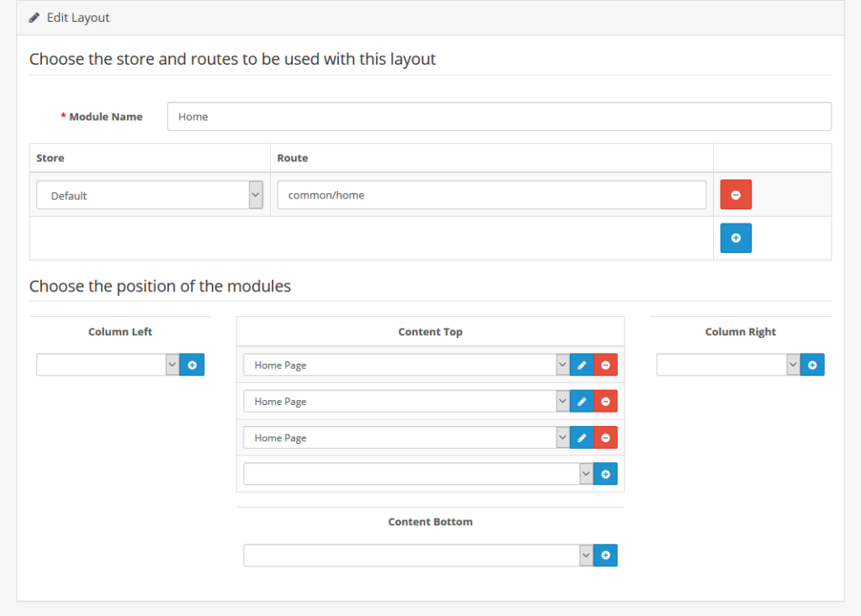Remove the second Home Page module
The image size is (861, 616).
(605, 402)
